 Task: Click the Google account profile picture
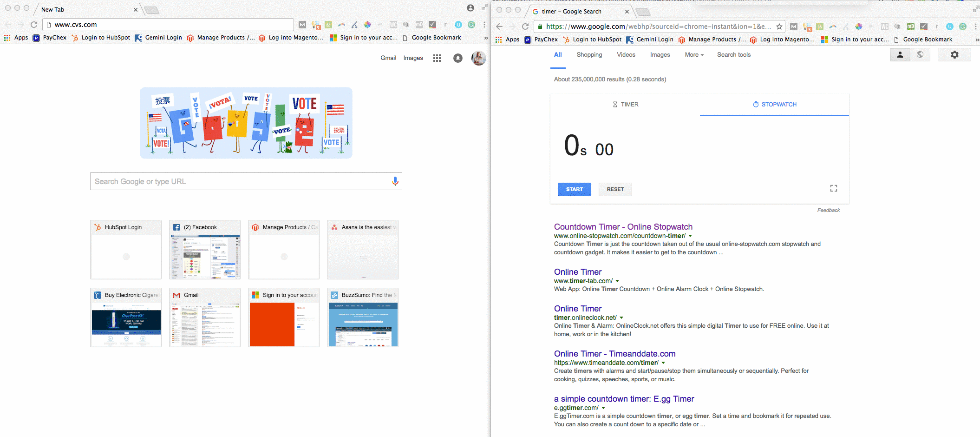[x=478, y=58]
